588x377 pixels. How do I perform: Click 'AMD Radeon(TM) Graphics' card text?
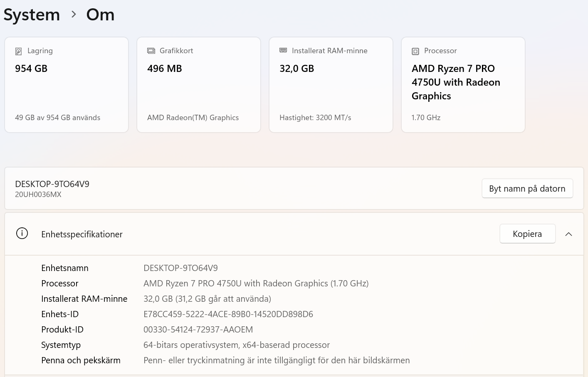coord(193,118)
